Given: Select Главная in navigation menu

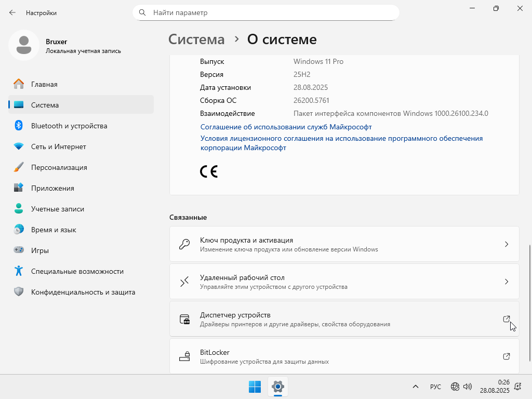Looking at the screenshot, I should (44, 84).
